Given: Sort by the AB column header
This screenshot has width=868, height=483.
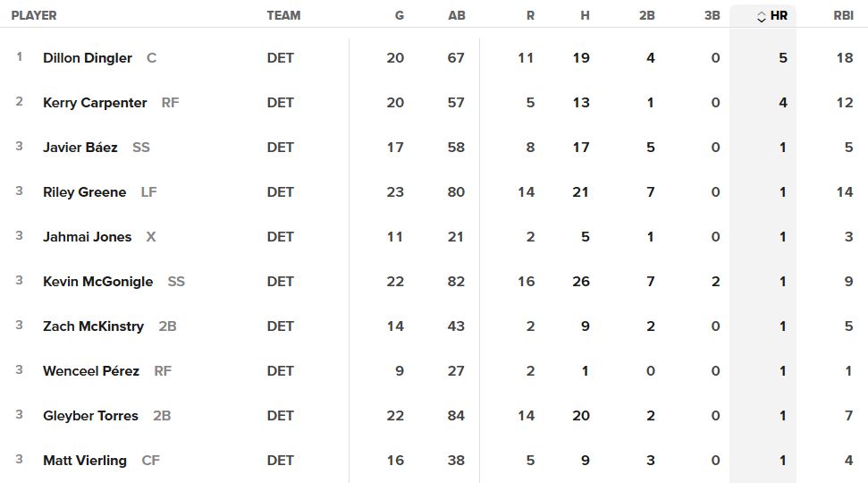Looking at the screenshot, I should pos(456,15).
